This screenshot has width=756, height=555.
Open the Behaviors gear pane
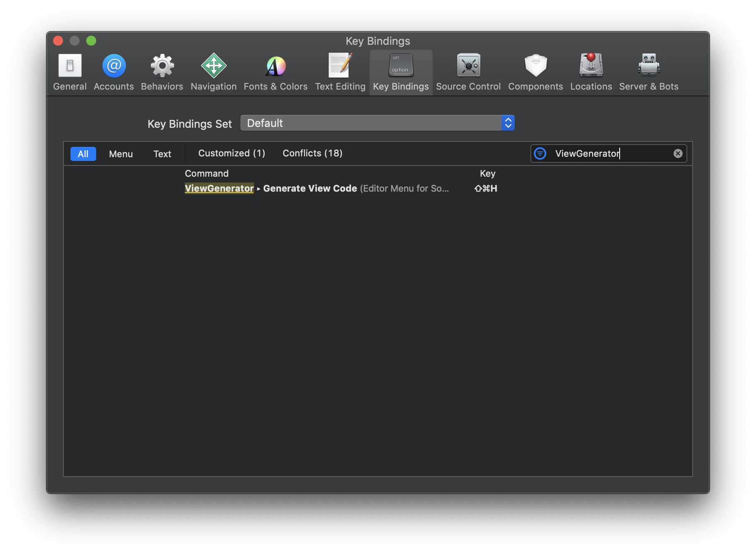(162, 72)
